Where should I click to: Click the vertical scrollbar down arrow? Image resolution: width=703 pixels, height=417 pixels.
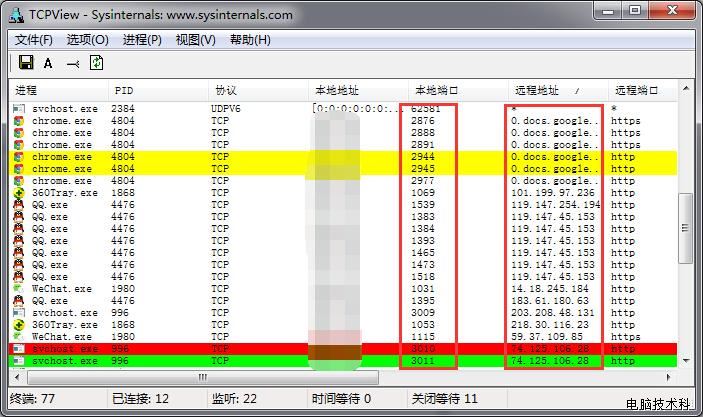coord(686,361)
